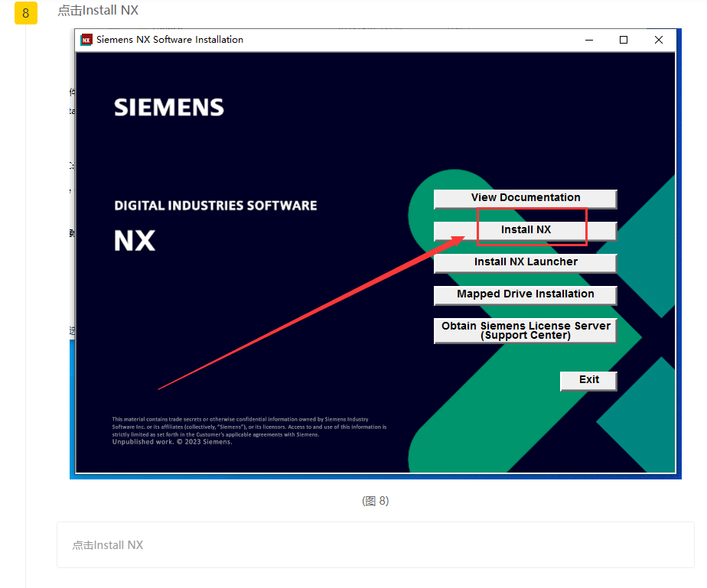
Task: Launch Install NX Launcher option
Action: tap(526, 263)
